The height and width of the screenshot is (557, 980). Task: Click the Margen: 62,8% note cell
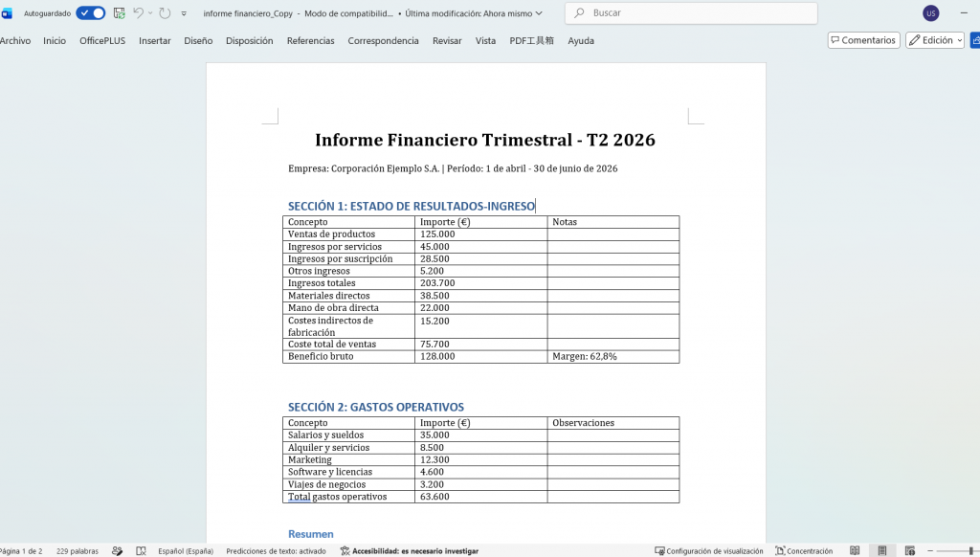pos(613,356)
